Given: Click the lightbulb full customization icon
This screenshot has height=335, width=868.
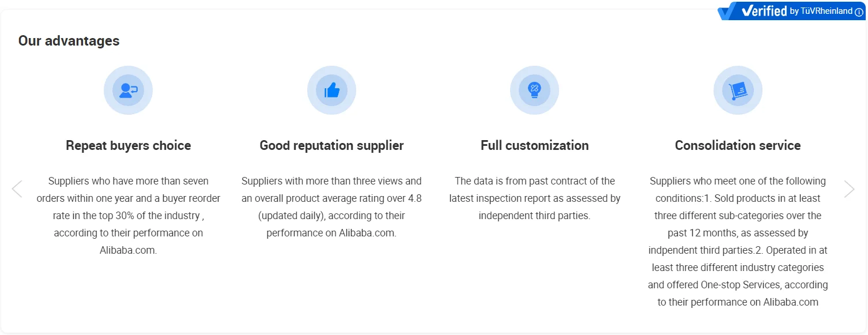Looking at the screenshot, I should pyautogui.click(x=534, y=91).
